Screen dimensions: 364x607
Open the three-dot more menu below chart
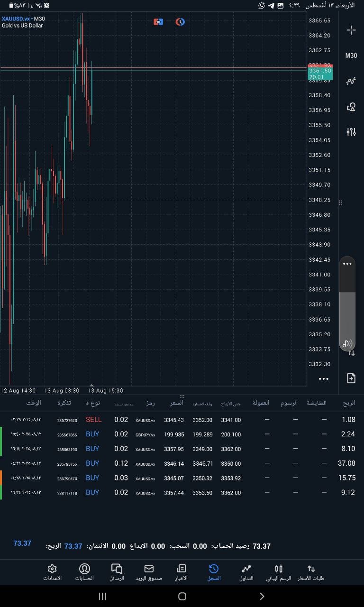[324, 379]
